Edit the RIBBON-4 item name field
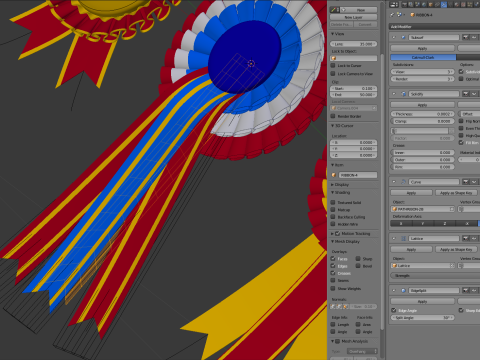The width and height of the screenshot is (480, 360). (358, 175)
